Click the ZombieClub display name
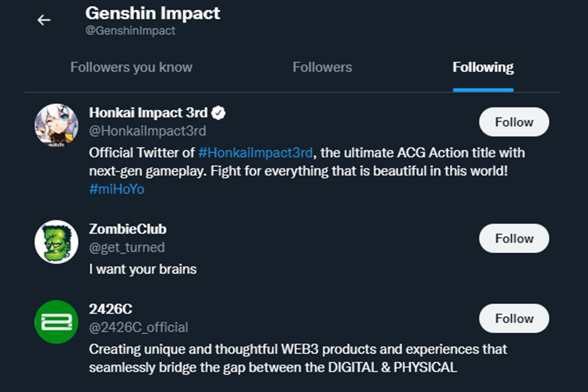 (x=127, y=229)
